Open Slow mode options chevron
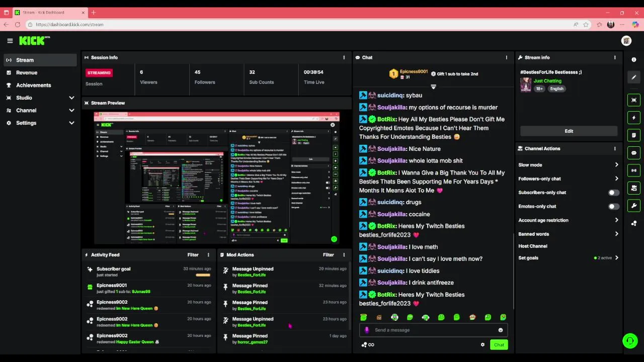The image size is (644, 362). click(616, 165)
